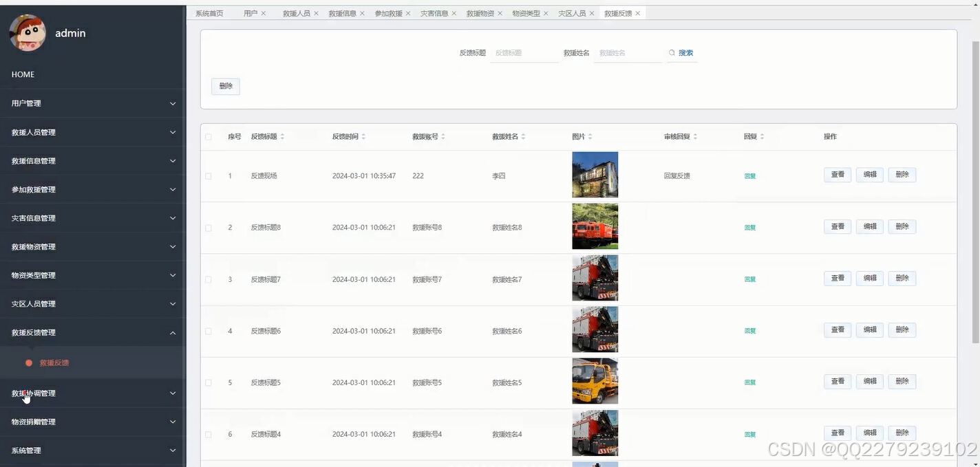Click the 反馈标题 input field
The image size is (980, 467).
point(524,52)
